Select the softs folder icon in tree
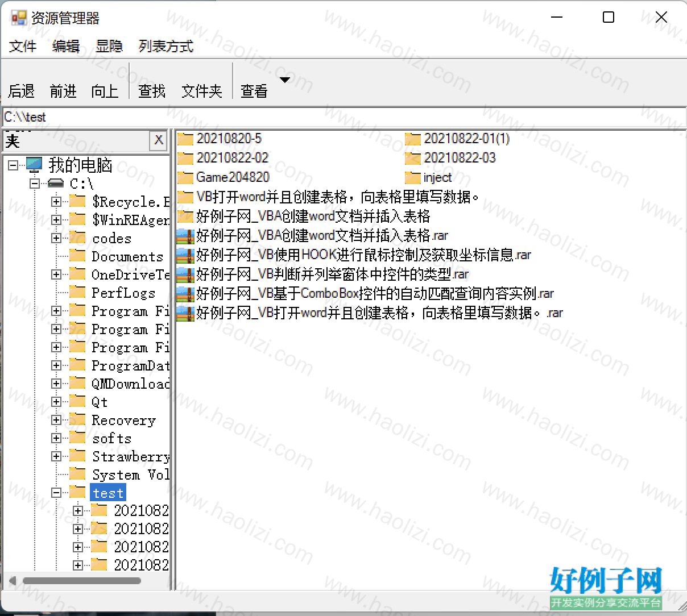 tap(77, 438)
